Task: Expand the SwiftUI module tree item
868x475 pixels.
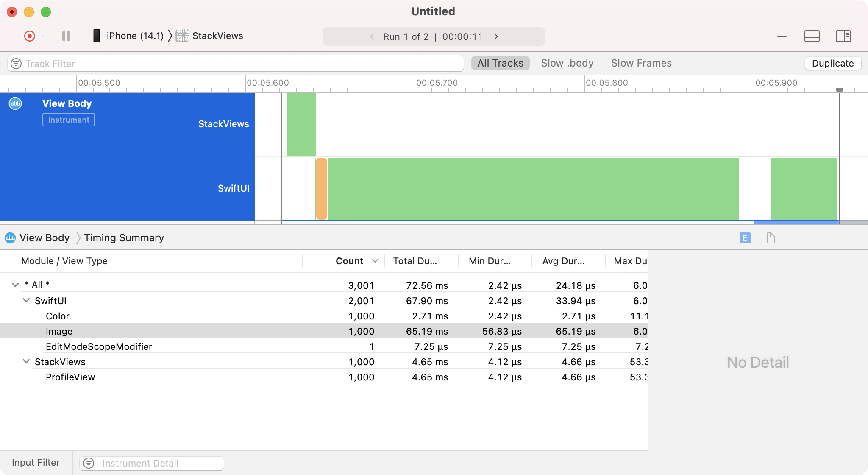Action: coord(26,300)
